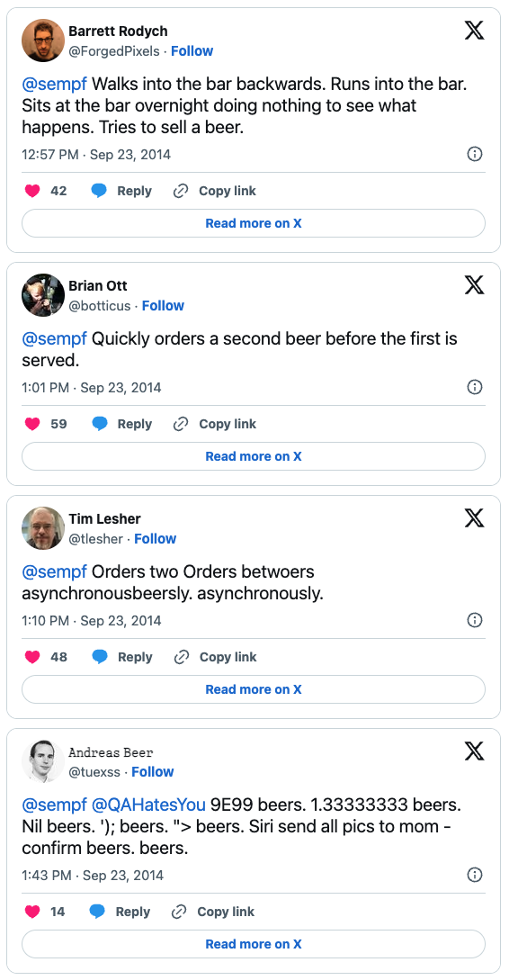Open info icon on Barrett Rodych's tweet
Viewport: 509px width, 980px height.
coord(475,154)
